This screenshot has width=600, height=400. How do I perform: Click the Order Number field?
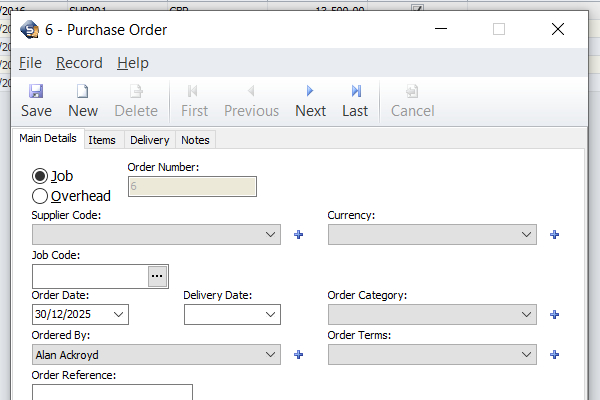[x=192, y=186]
